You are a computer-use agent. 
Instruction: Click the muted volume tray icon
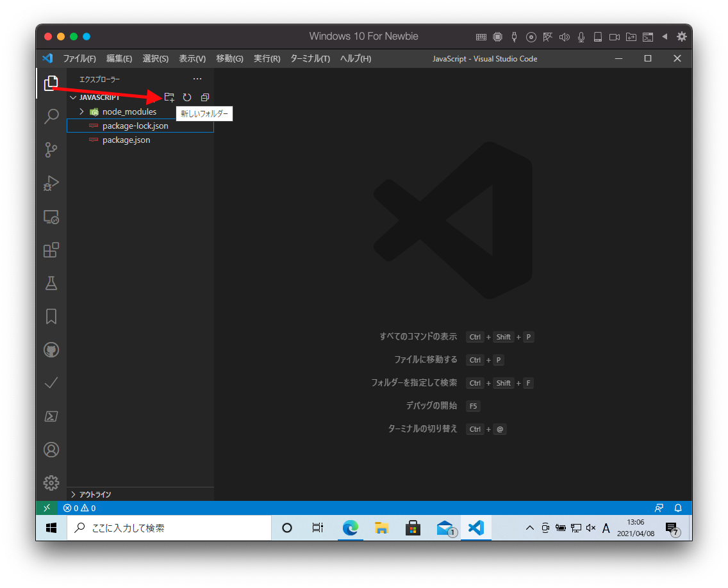point(591,528)
